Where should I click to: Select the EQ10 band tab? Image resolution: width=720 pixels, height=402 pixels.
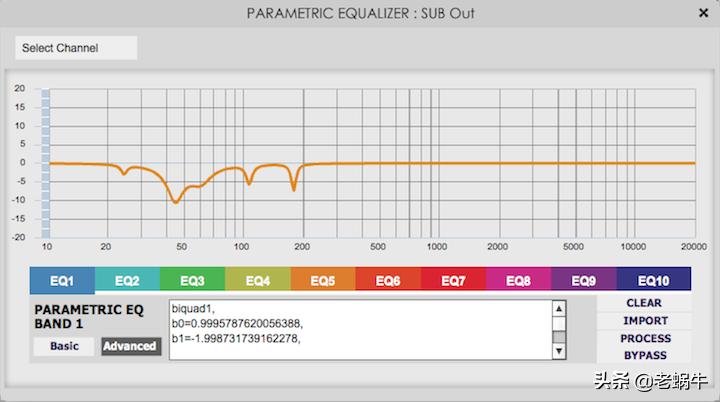pos(653,279)
